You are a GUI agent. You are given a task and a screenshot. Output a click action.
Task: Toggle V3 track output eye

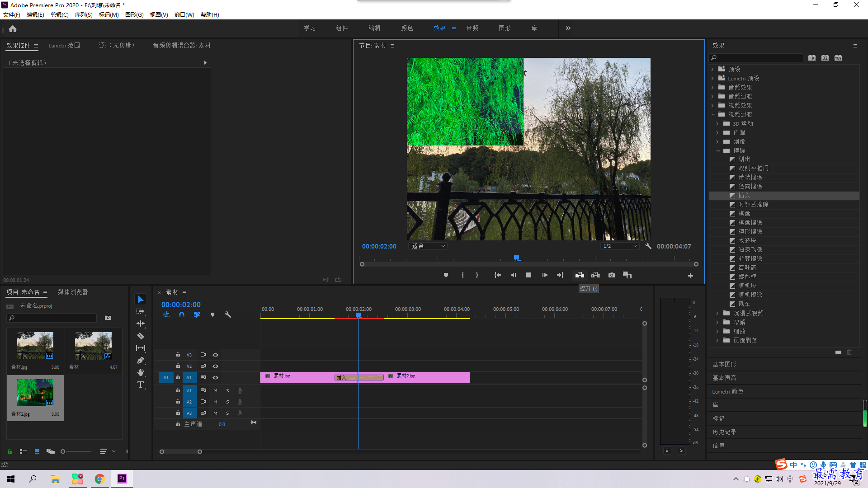216,355
